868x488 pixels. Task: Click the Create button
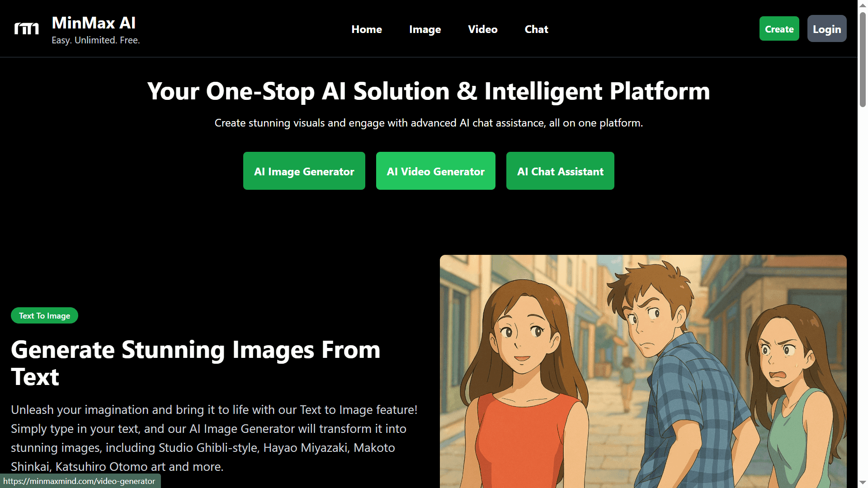(x=779, y=28)
